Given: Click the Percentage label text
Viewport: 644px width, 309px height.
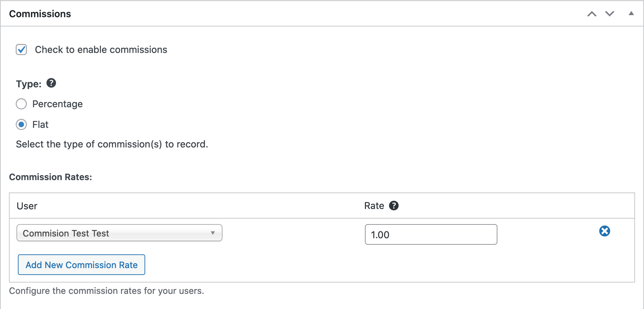Looking at the screenshot, I should pos(57,104).
